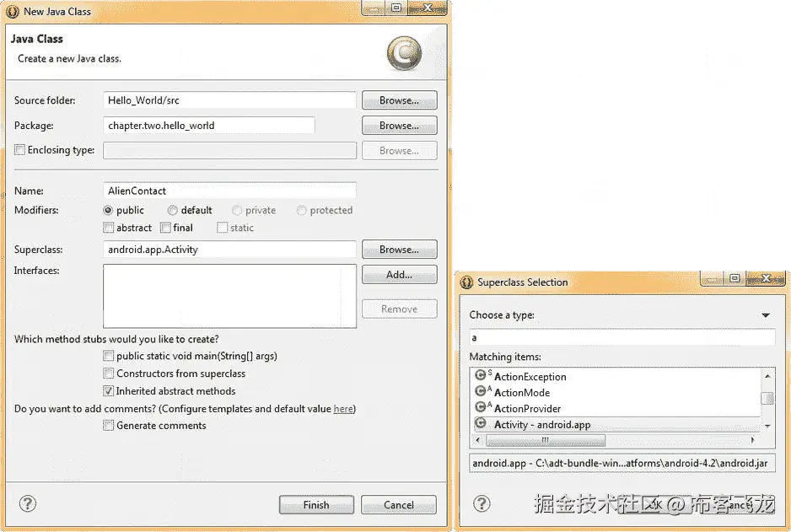Click the Eclipse icon in New Java Class title bar

[x=13, y=11]
